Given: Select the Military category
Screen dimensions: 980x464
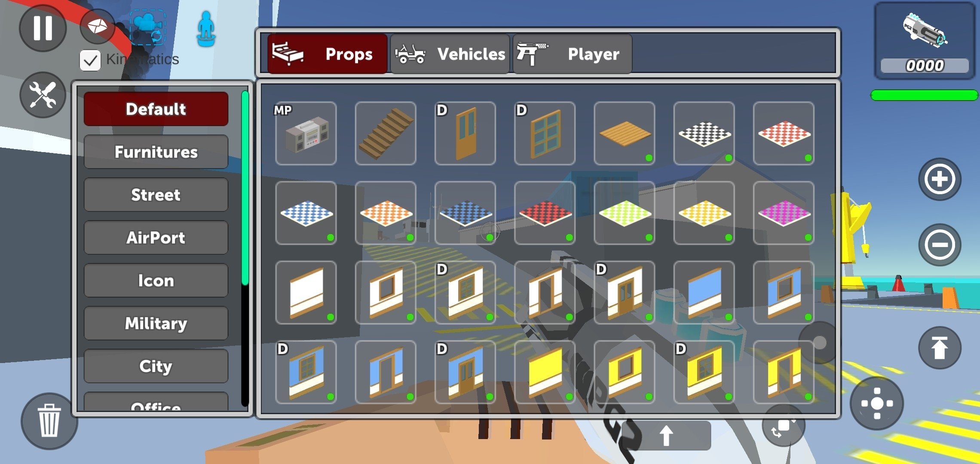Looking at the screenshot, I should click(x=154, y=323).
